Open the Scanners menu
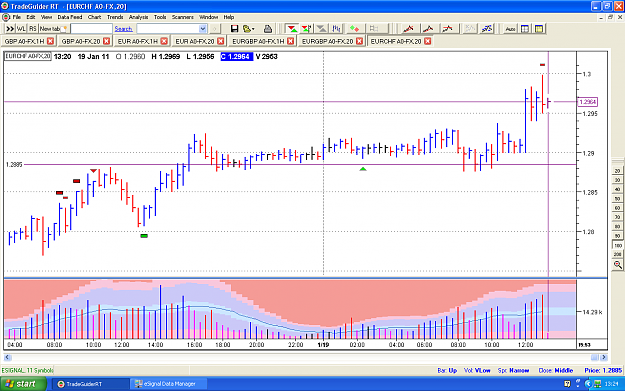The height and width of the screenshot is (391, 625). (183, 17)
